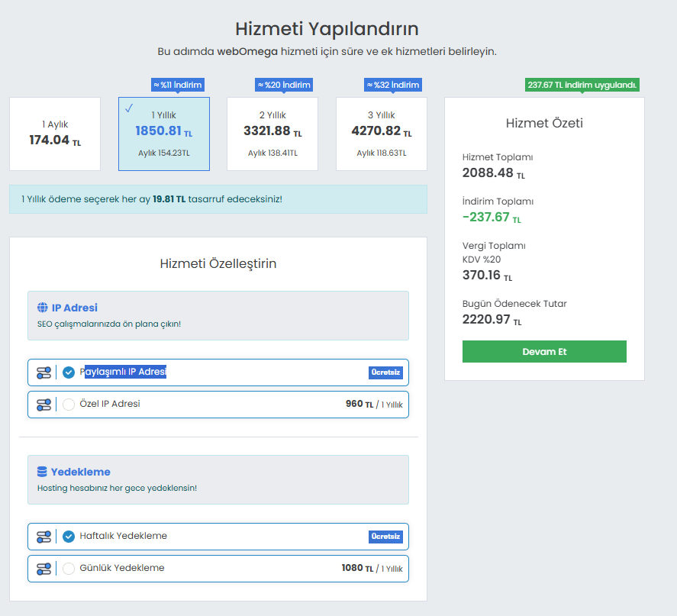Click the checkmark icon on the 1 Yıllık card
The height and width of the screenshot is (616, 677).
point(129,108)
